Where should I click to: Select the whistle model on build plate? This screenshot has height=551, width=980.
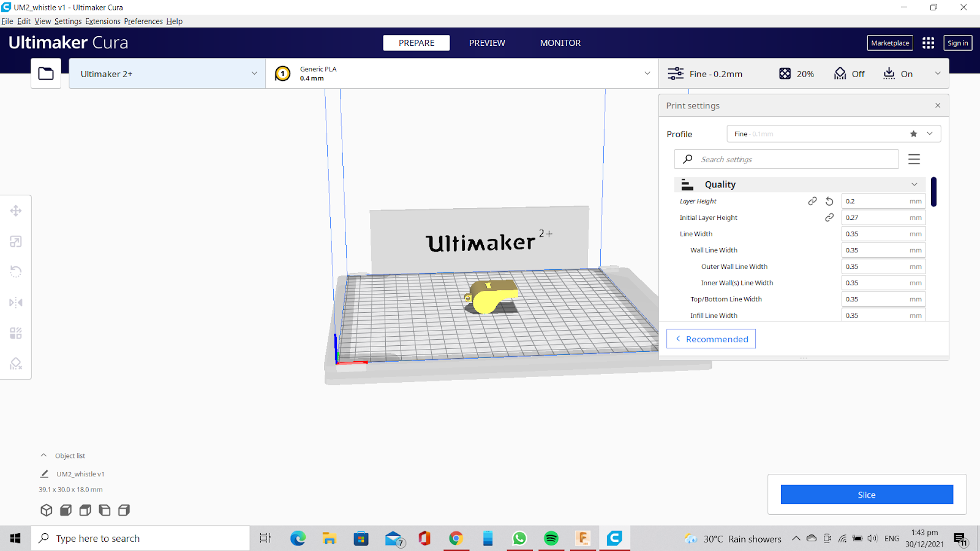pos(491,296)
